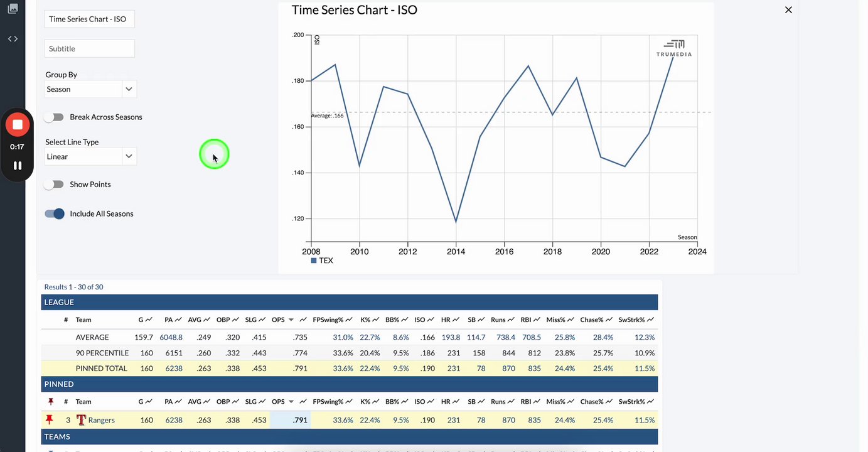
Task: Open the code embed icon in the sidebar
Action: coord(13,39)
